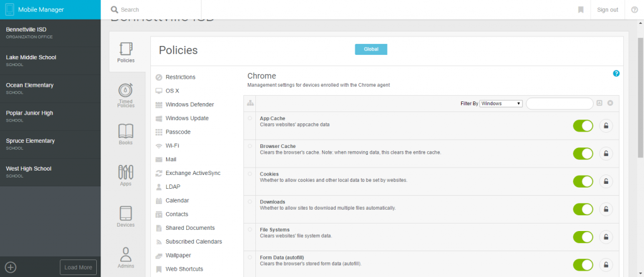The width and height of the screenshot is (644, 277).
Task: Click the Load More button
Action: pos(78,267)
